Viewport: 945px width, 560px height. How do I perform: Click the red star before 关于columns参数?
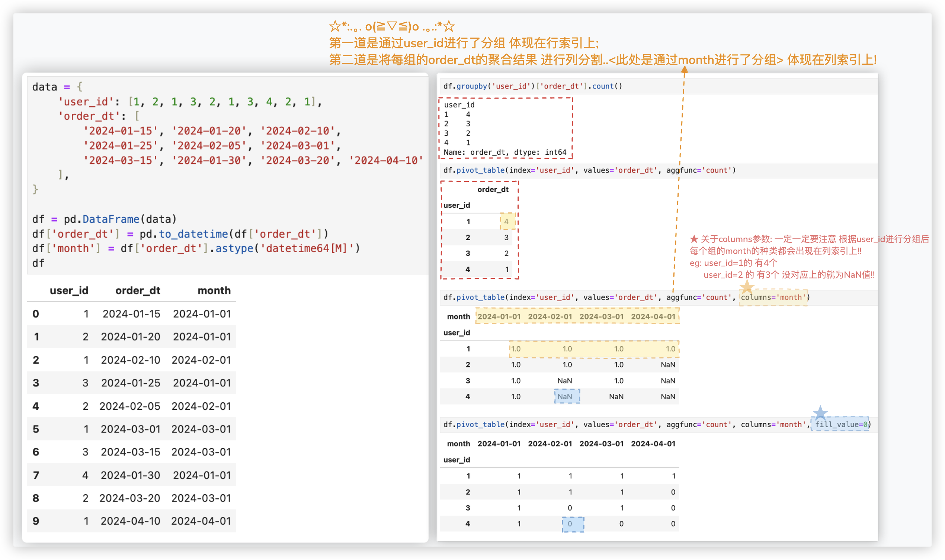(693, 239)
